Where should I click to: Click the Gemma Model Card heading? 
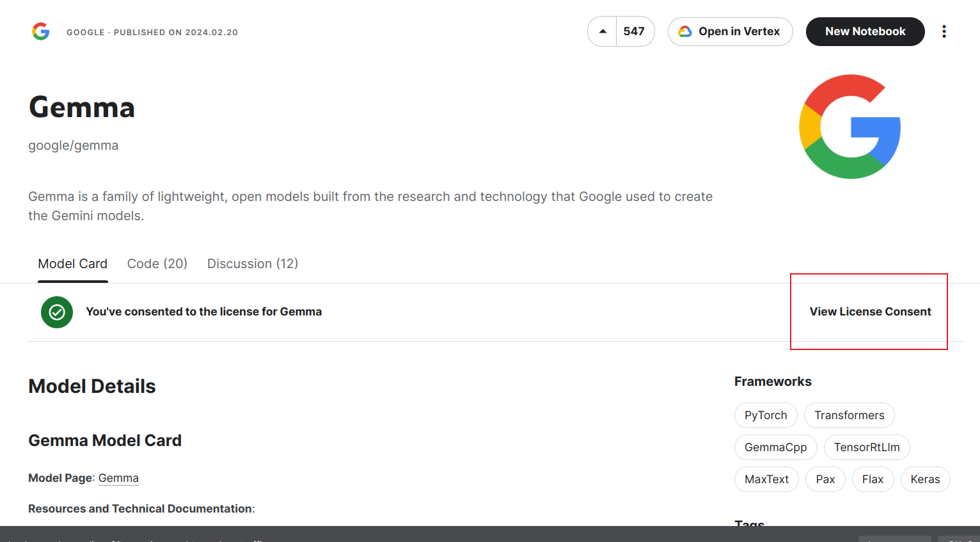(105, 440)
